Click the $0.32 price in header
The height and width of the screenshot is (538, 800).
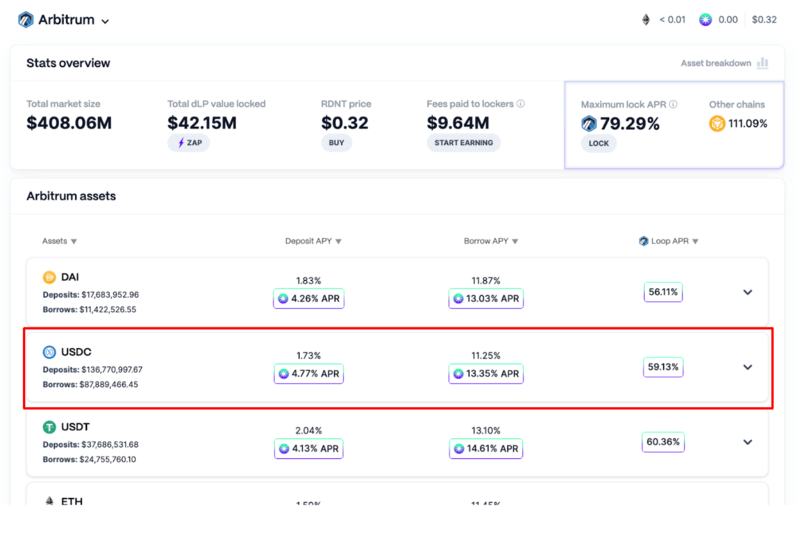point(764,20)
